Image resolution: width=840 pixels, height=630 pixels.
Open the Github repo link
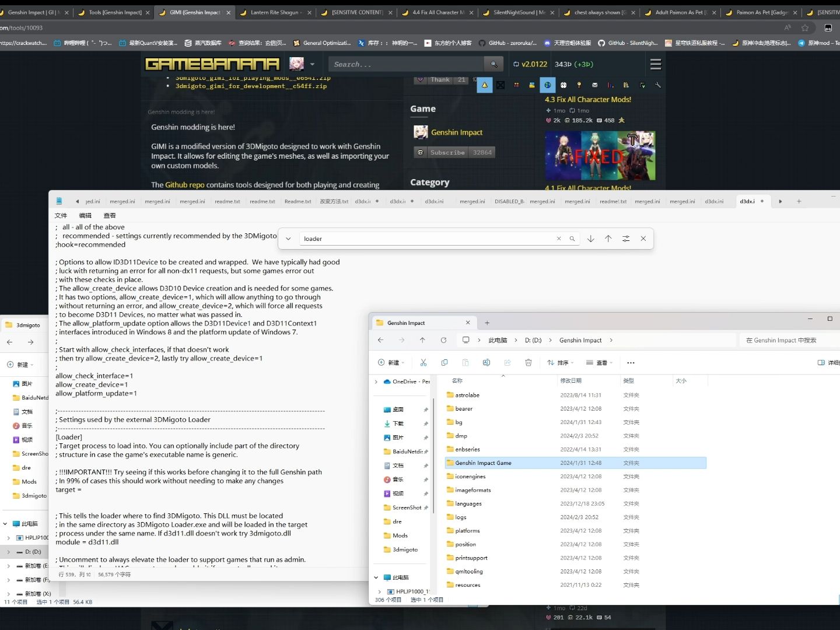click(185, 185)
